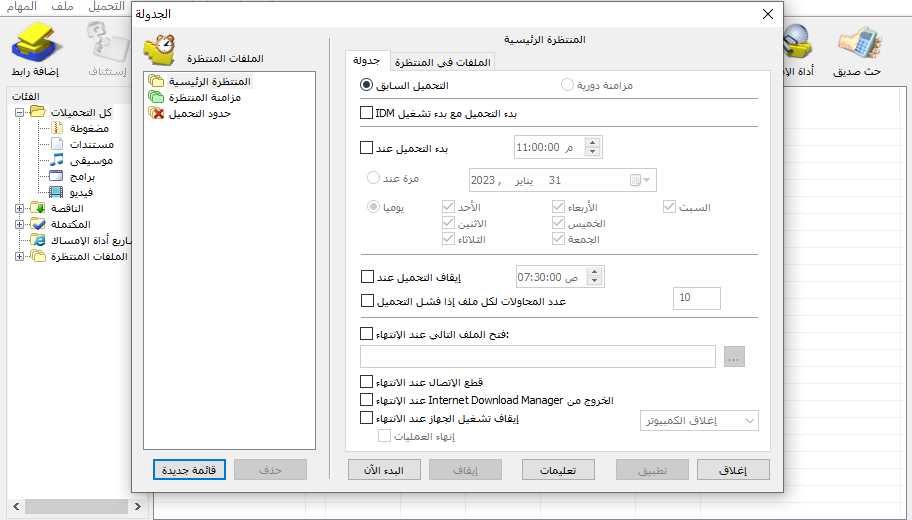Viewport: 912px width, 520px height.
Task: Click the Unfinished folder icon
Action: pos(38,208)
